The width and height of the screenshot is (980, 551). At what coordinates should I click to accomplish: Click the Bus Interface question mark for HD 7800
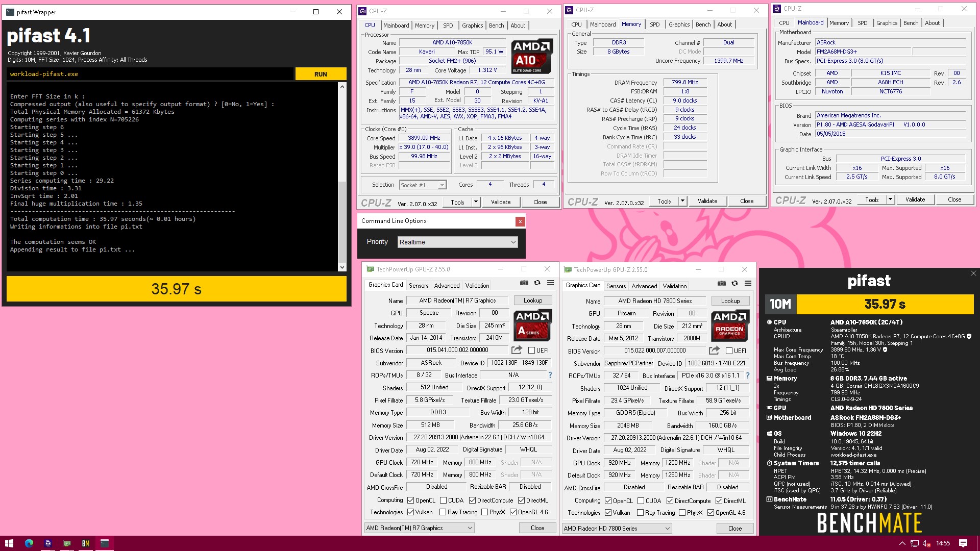747,375
